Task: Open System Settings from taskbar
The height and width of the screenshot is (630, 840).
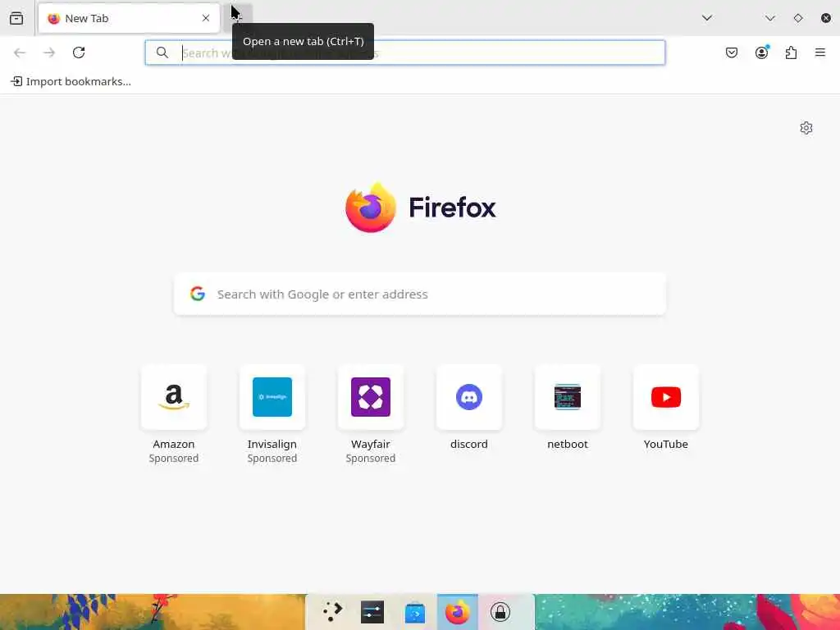Action: coord(372,612)
